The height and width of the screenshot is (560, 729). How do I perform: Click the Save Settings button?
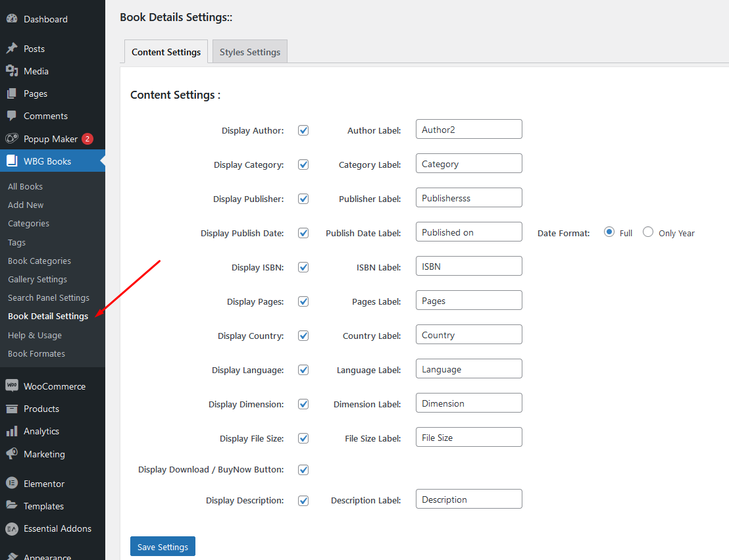point(163,547)
